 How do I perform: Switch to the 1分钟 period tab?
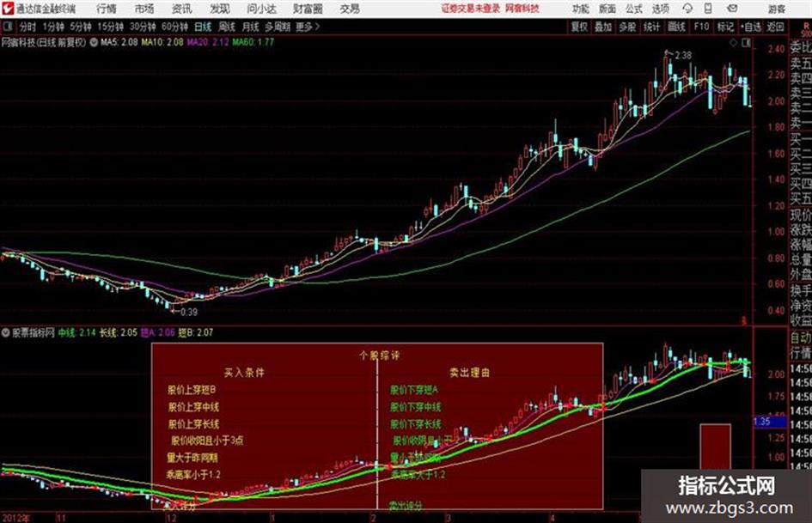click(x=52, y=27)
